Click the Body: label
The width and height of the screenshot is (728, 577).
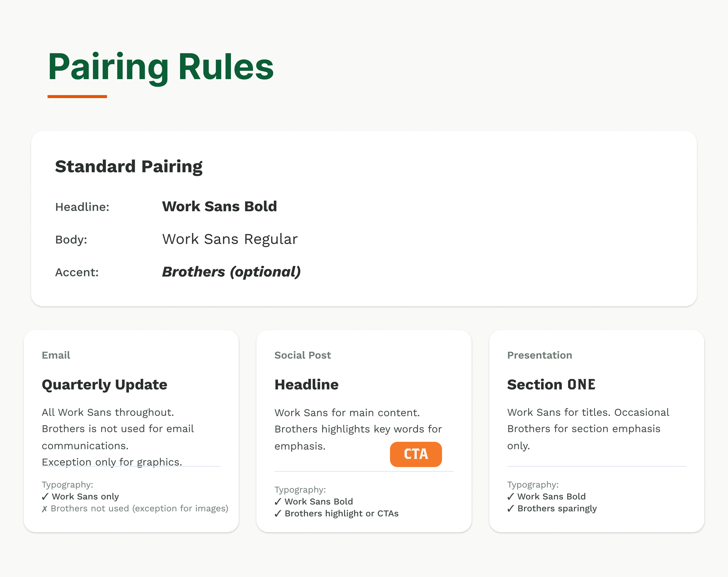pos(71,239)
